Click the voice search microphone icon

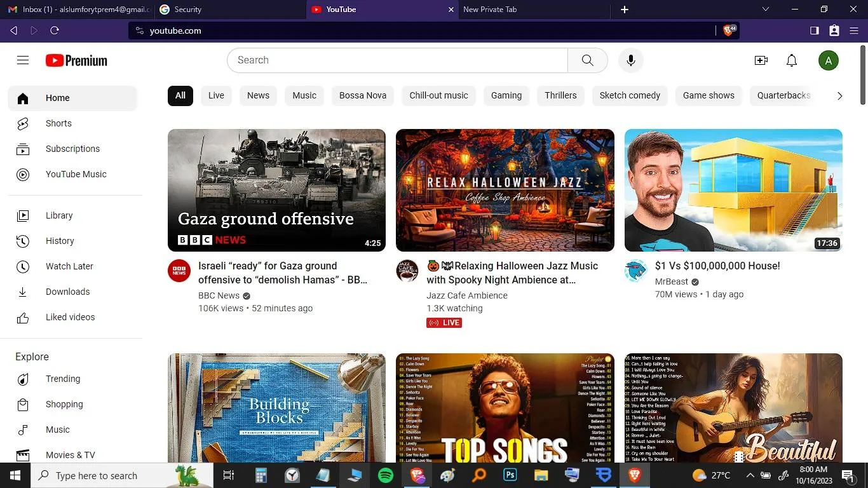point(631,60)
